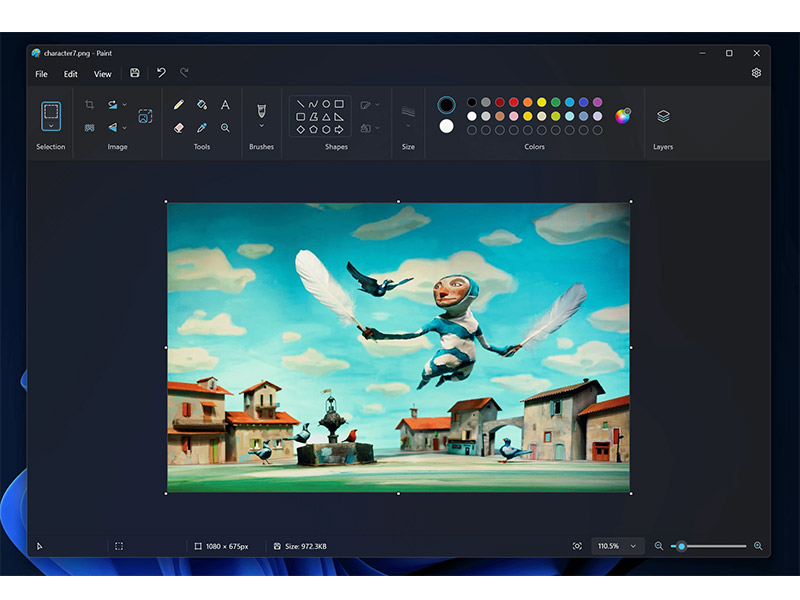
Task: Select Color 1 black primary swatch
Action: (446, 105)
